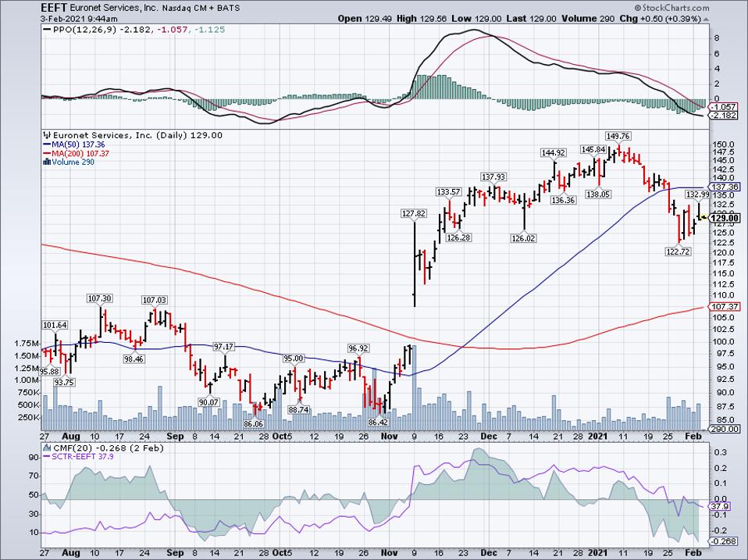The height and width of the screenshot is (560, 748).
Task: Click the 137.36 moving average axis tag
Action: [724, 187]
